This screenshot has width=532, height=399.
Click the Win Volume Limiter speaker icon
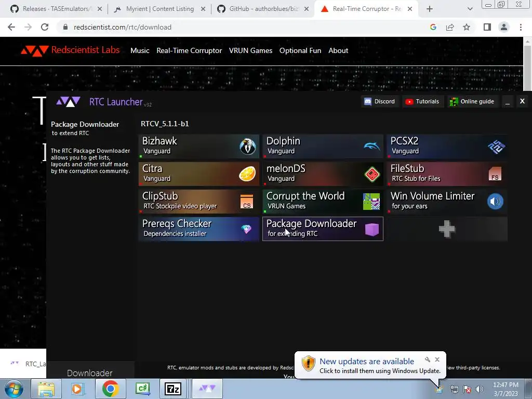495,202
